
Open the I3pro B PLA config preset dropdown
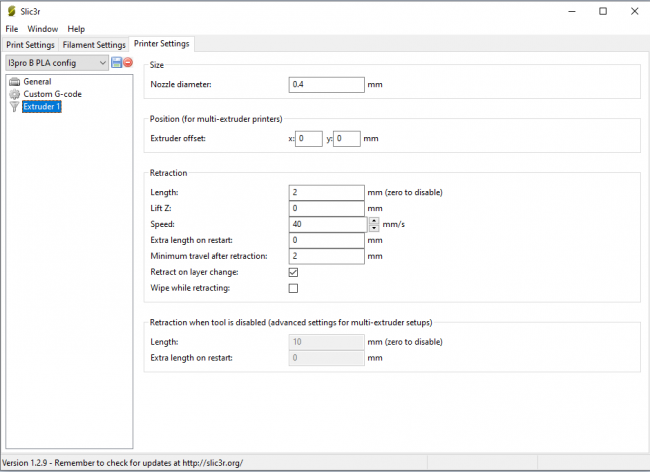tap(56, 63)
